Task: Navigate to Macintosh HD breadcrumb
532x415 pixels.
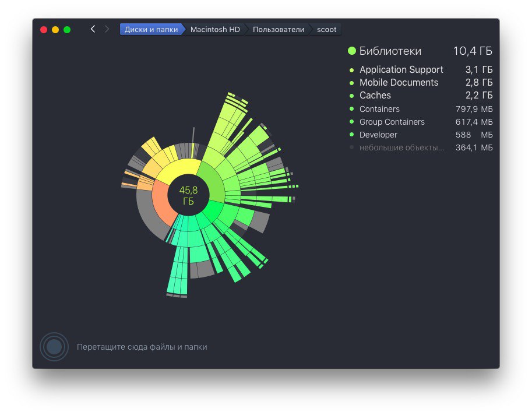Action: pos(215,30)
